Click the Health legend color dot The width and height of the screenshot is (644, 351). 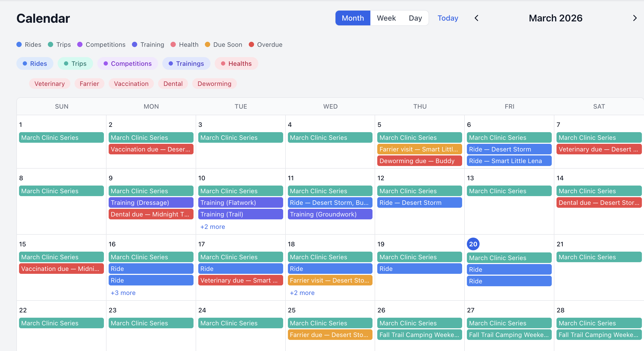173,44
